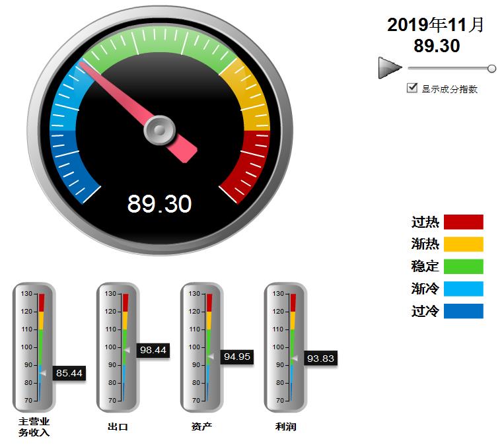Click the 98.44 value marker
Screen dimensions: 504x445
click(x=153, y=350)
